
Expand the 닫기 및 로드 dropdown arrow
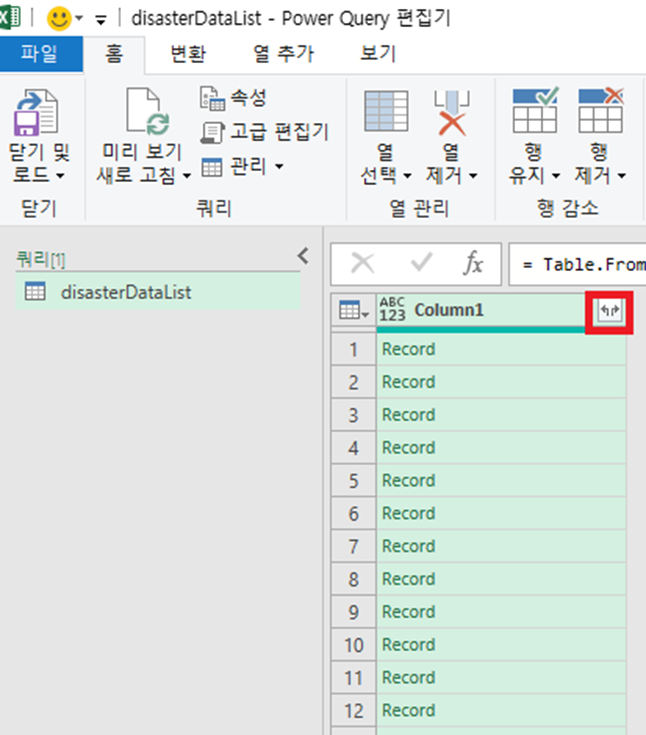pos(60,176)
